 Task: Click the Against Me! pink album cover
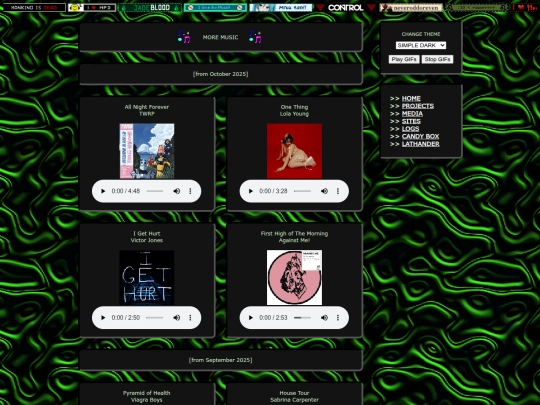294,278
